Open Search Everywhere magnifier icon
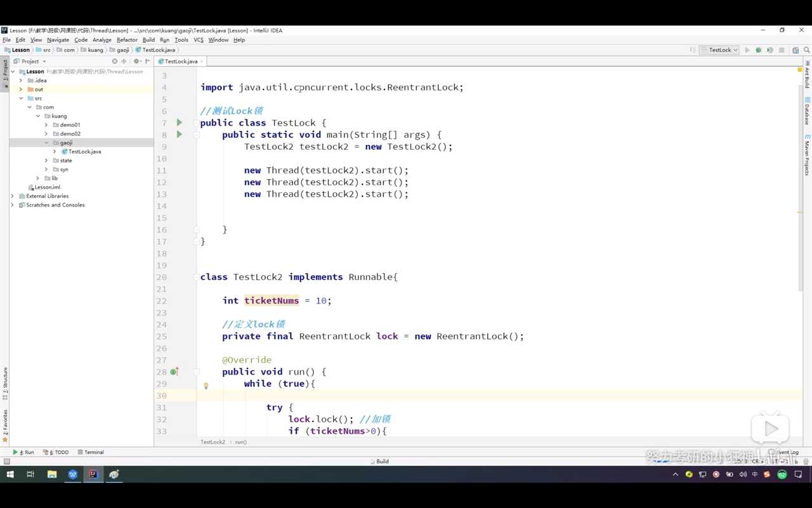 click(x=807, y=50)
